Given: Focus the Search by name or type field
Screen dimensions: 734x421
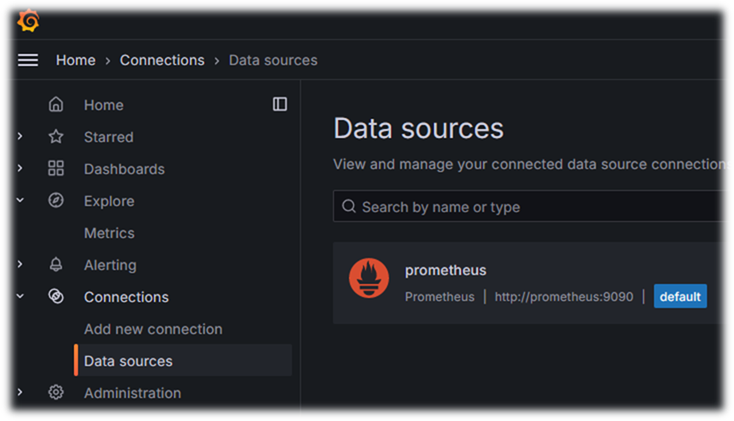Looking at the screenshot, I should point(528,206).
